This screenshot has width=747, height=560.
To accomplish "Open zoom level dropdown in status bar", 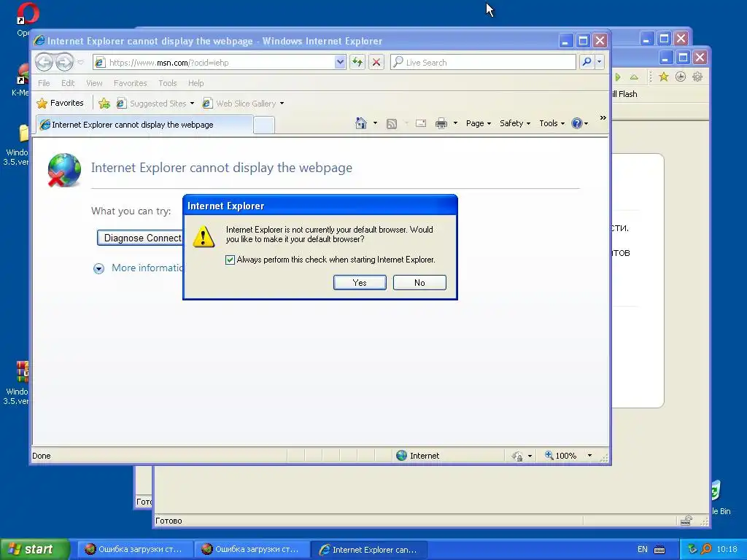I will tap(589, 456).
